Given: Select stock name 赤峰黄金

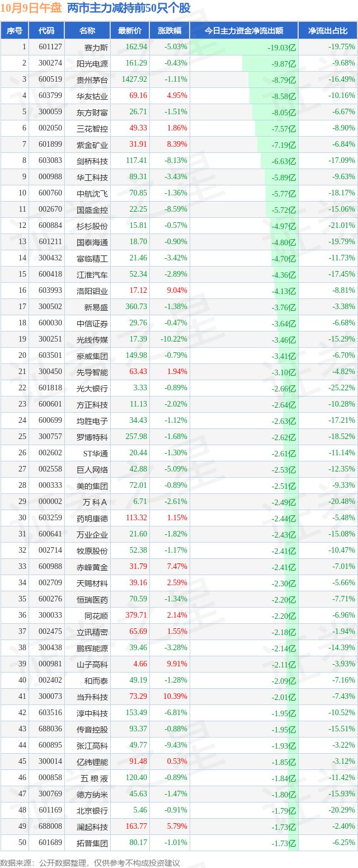Looking at the screenshot, I should [x=92, y=567].
